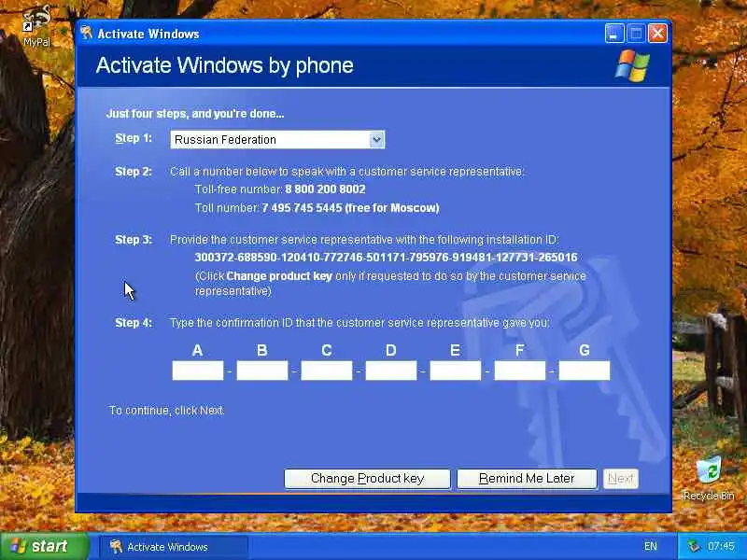Viewport: 747px width, 560px height.
Task: Click confirmation ID field D
Action: (x=391, y=371)
